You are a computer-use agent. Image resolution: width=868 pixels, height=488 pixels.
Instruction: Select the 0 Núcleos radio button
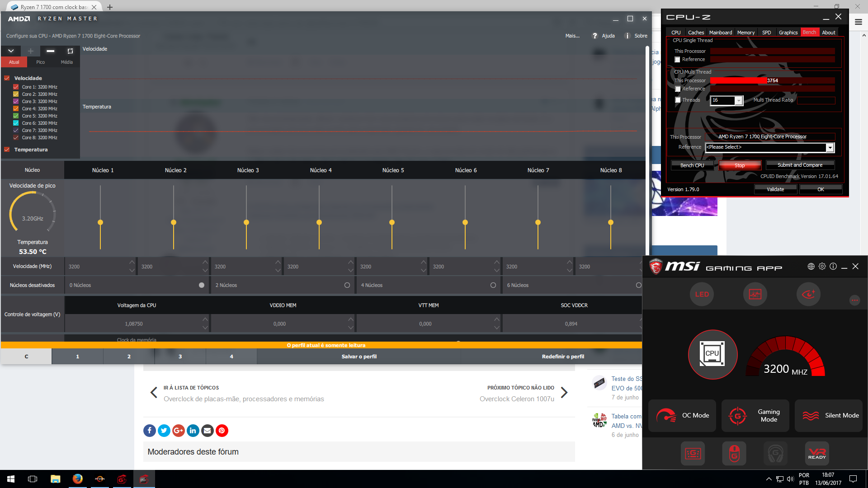(x=202, y=285)
